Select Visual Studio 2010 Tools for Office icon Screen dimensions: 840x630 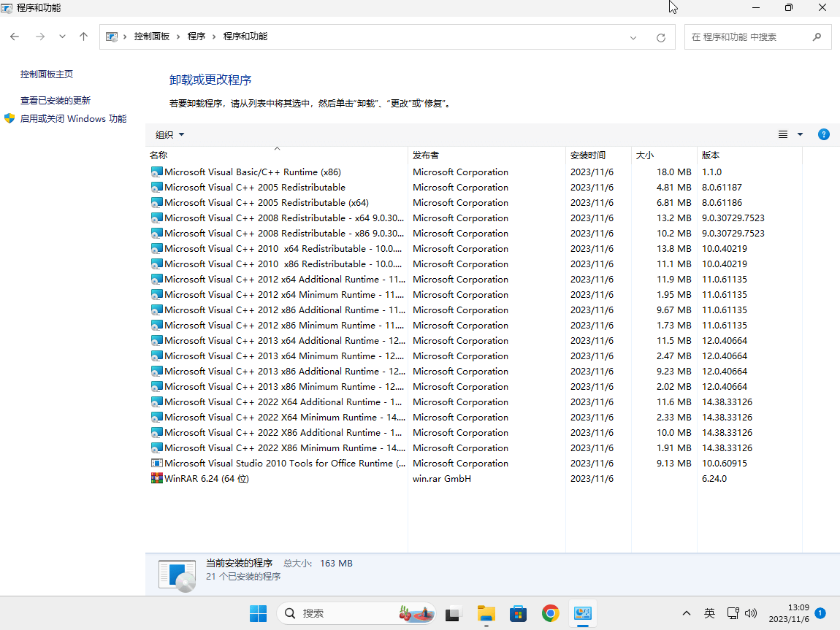coord(156,463)
